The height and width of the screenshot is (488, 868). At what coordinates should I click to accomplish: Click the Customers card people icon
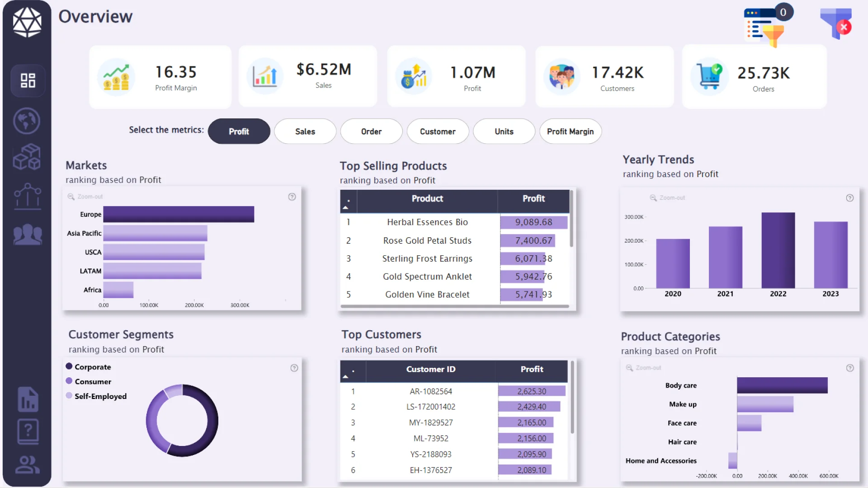562,76
